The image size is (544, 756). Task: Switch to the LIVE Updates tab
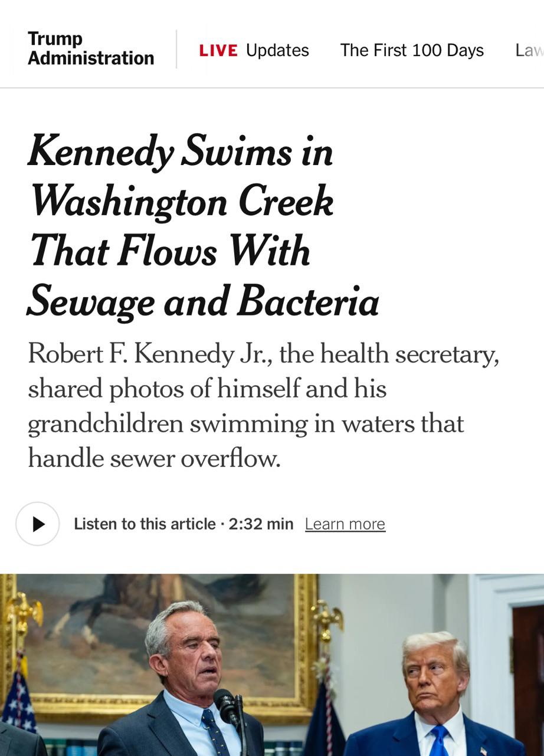(x=254, y=51)
